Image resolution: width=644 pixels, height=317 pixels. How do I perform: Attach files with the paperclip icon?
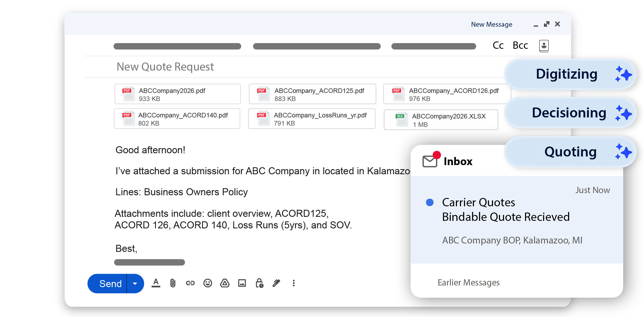[173, 283]
